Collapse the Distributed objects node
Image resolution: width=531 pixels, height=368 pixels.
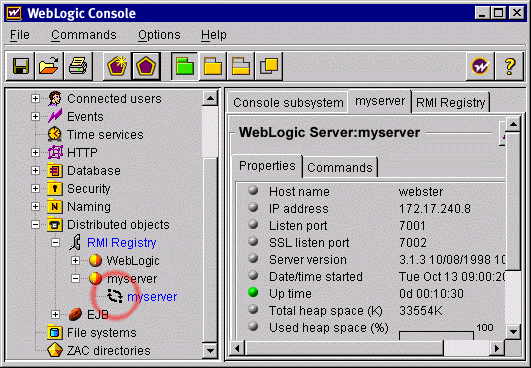point(35,224)
